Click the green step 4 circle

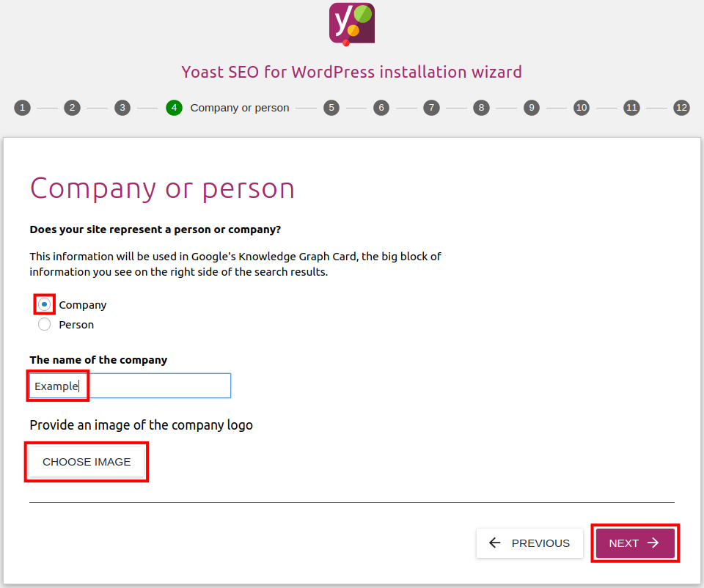[x=174, y=108]
